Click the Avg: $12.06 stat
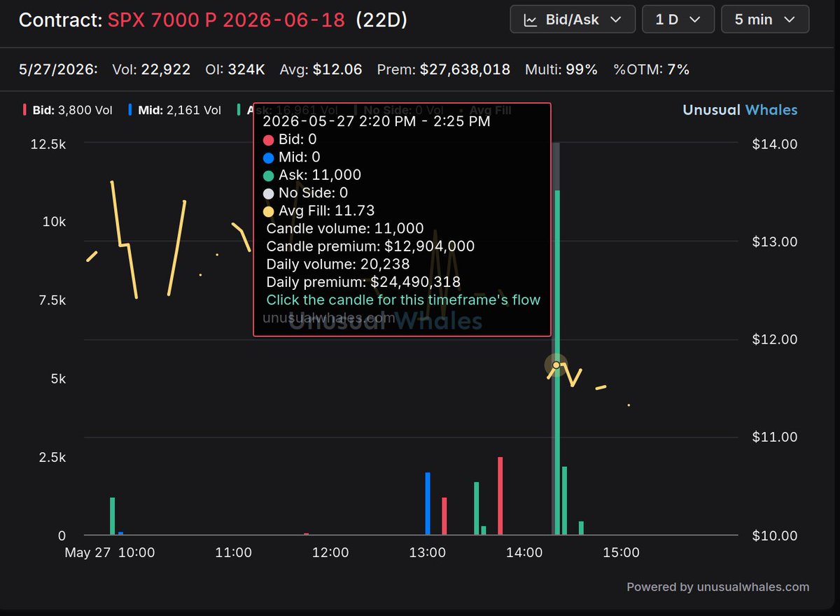 (x=321, y=69)
